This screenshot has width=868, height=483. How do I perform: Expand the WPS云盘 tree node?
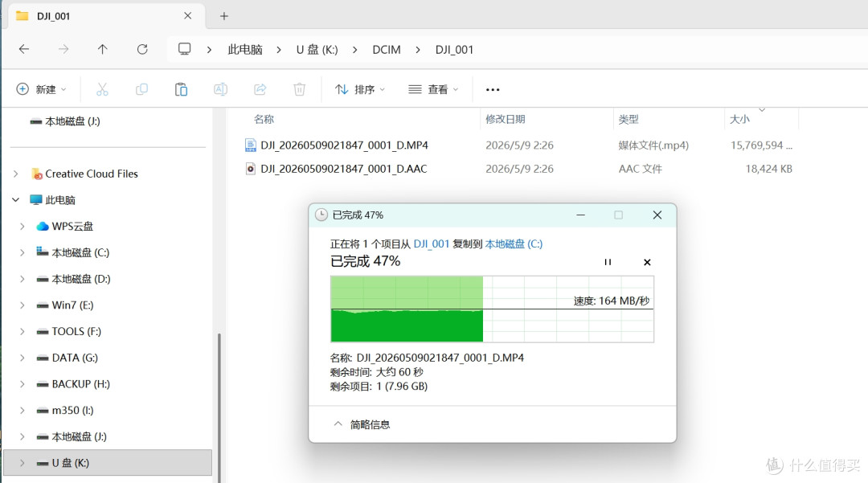pos(23,227)
